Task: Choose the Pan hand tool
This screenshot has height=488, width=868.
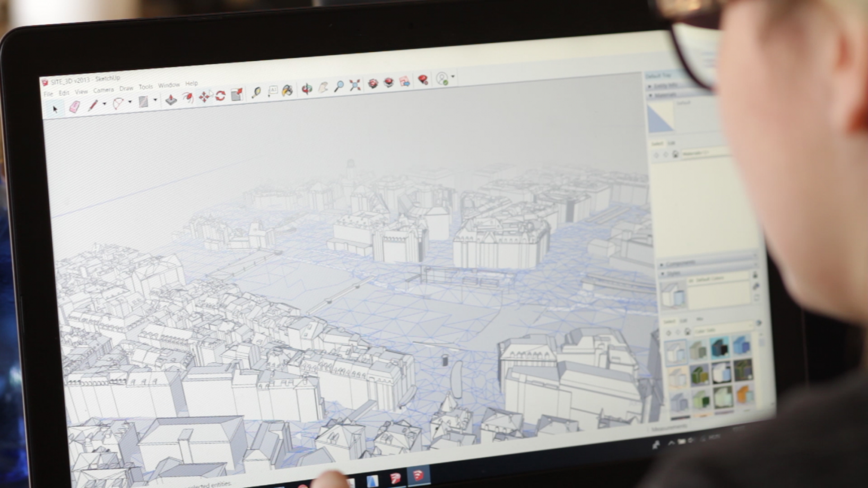Action: coord(323,88)
